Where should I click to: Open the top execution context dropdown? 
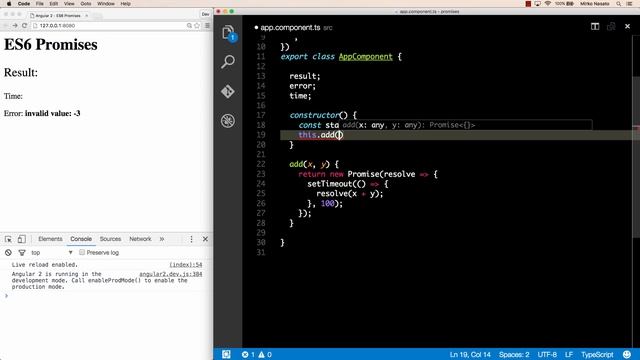52,253
